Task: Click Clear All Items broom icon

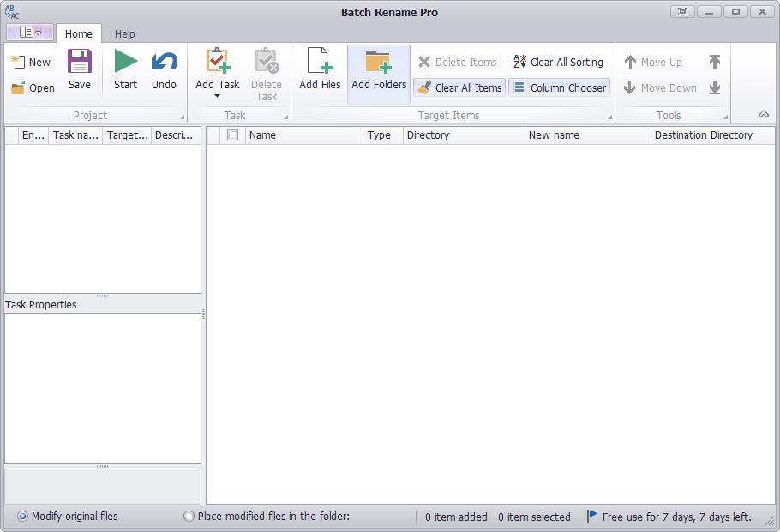Action: 424,87
